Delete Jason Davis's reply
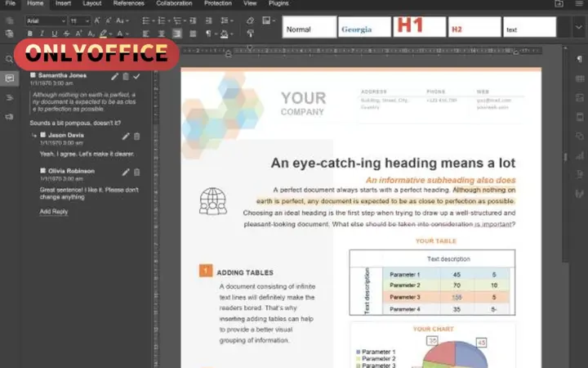 137,137
